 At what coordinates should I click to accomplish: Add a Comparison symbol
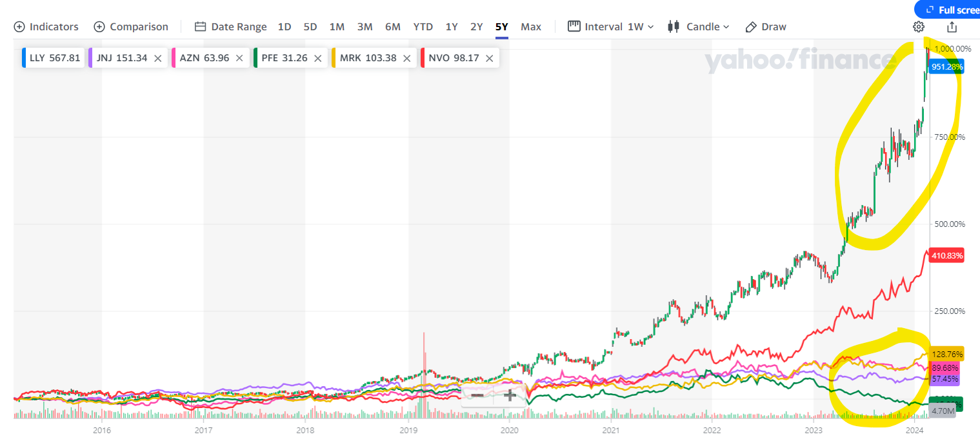coord(131,27)
